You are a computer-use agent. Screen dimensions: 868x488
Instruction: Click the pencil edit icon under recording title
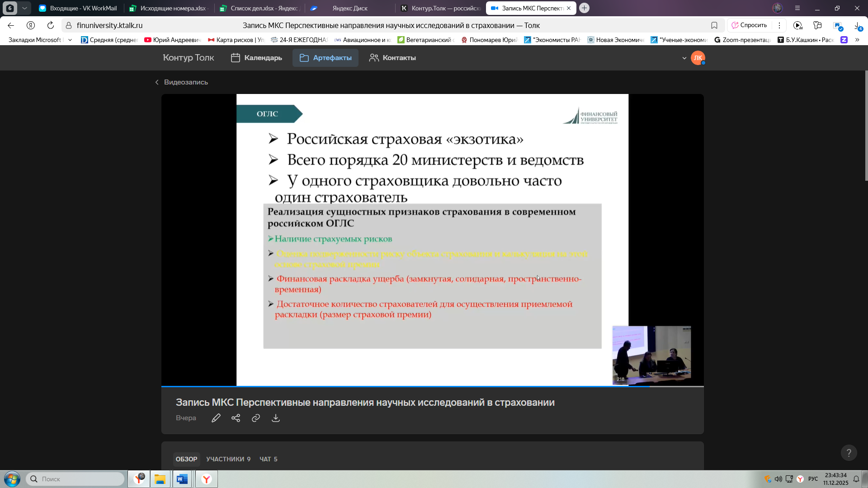pos(216,418)
